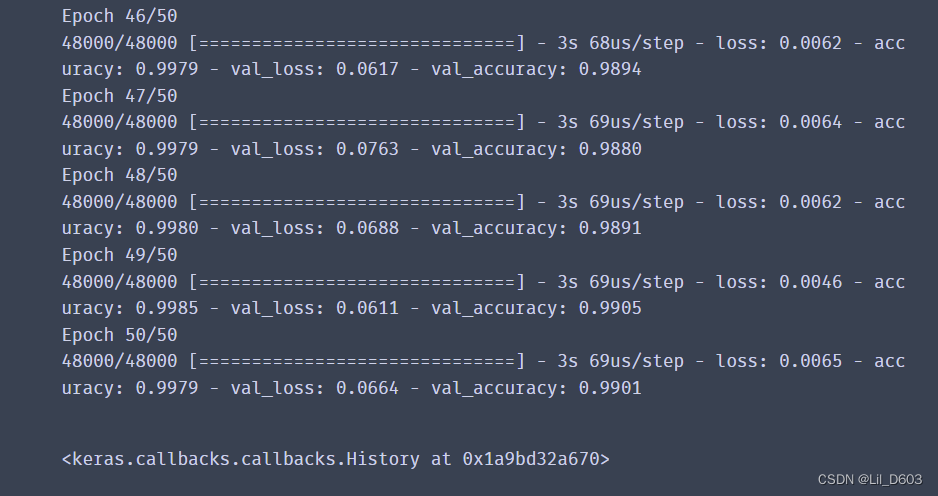Viewport: 938px width, 496px height.
Task: Click the Epoch 47/50 heading text
Action: [x=120, y=96]
